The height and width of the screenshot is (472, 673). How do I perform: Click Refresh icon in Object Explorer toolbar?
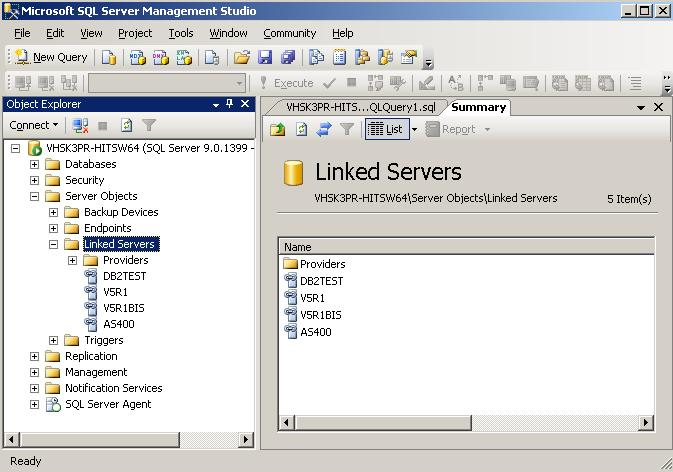point(126,126)
